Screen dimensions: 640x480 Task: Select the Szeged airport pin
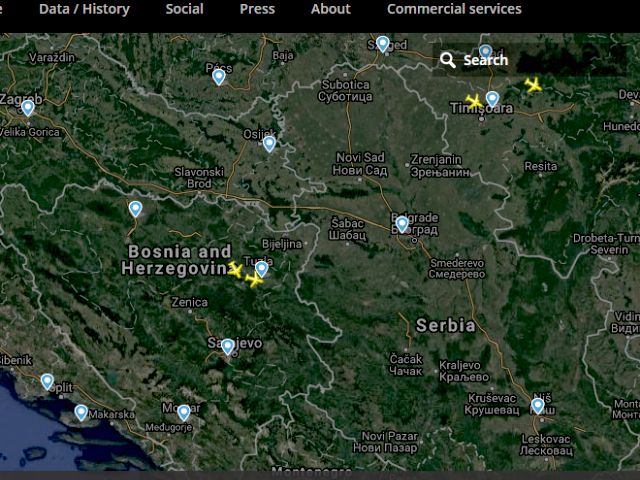[382, 44]
